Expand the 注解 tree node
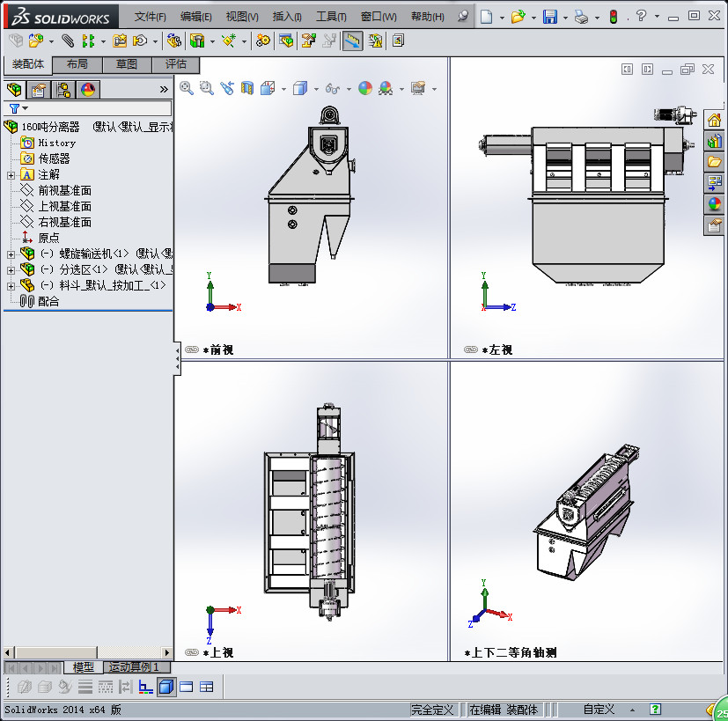 tap(11, 175)
